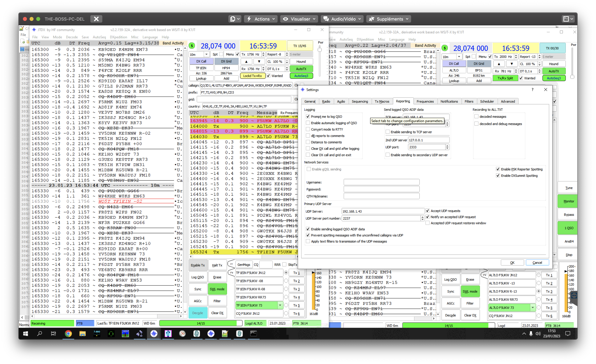Enable sending to TCP server checkbox
The height and width of the screenshot is (364, 596).
tap(388, 132)
